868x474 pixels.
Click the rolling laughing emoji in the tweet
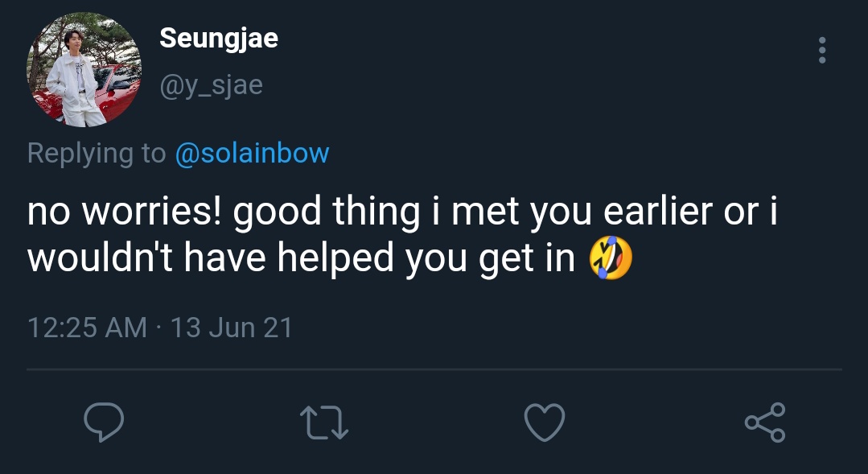click(x=611, y=258)
